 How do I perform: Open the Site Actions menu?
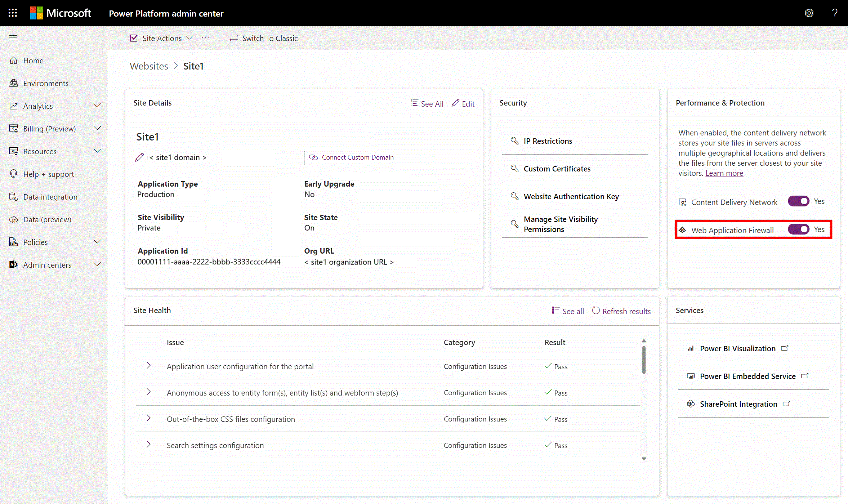[161, 38]
